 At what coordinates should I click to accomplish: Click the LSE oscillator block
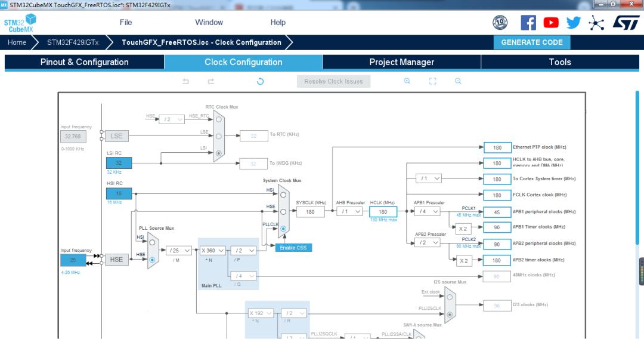click(116, 136)
